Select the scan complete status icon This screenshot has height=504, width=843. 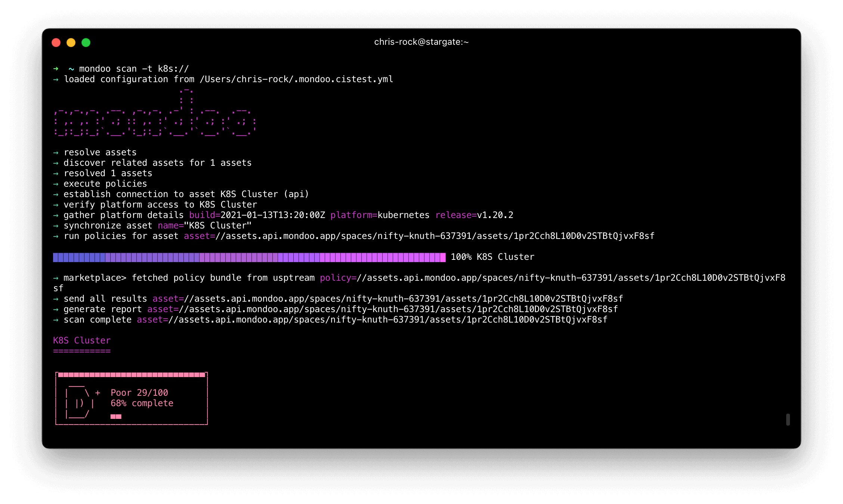(x=55, y=320)
